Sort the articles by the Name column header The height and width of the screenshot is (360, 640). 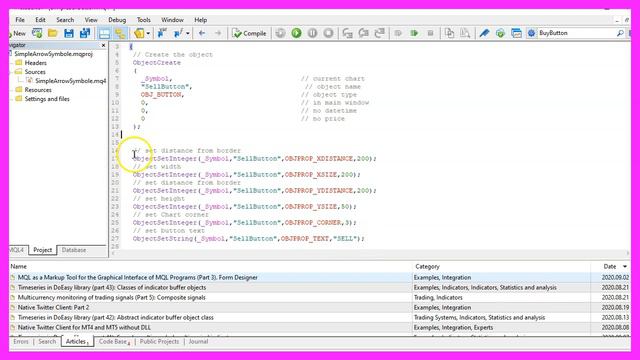tap(18, 267)
